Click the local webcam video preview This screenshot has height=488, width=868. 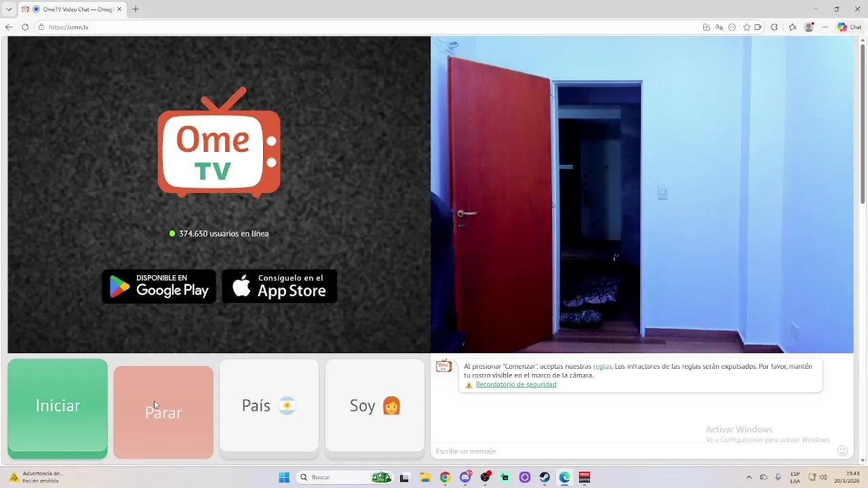(x=642, y=195)
